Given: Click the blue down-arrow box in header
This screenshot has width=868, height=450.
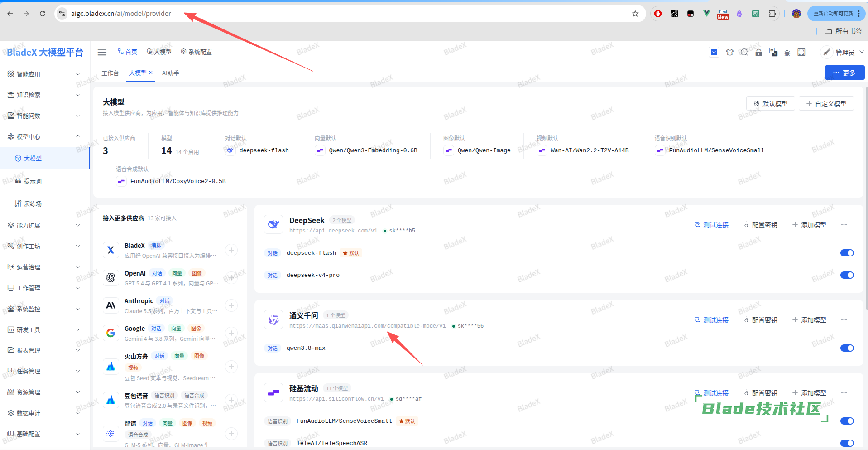Looking at the screenshot, I should coord(714,53).
